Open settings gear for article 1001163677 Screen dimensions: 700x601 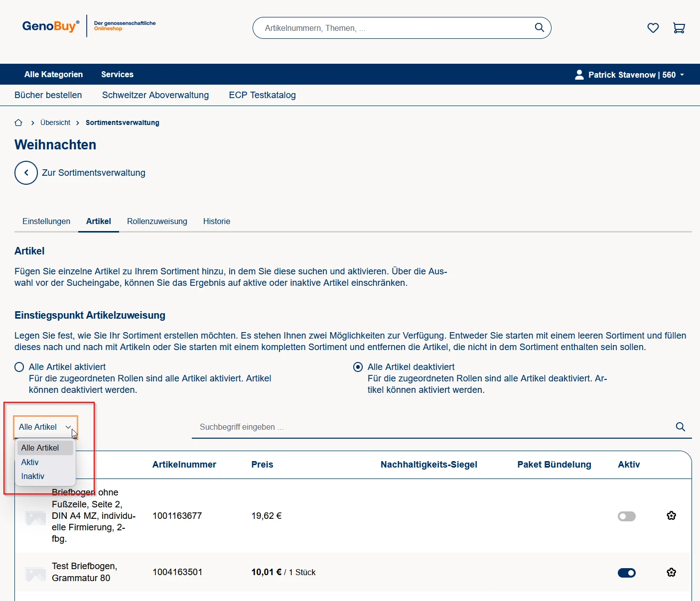(671, 515)
